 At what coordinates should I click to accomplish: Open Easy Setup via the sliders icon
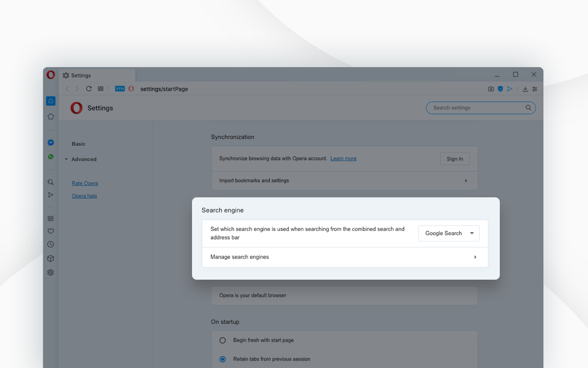coord(534,89)
